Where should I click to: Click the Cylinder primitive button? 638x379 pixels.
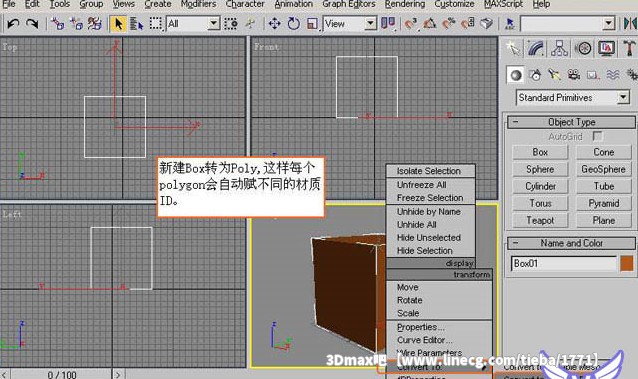coord(540,186)
